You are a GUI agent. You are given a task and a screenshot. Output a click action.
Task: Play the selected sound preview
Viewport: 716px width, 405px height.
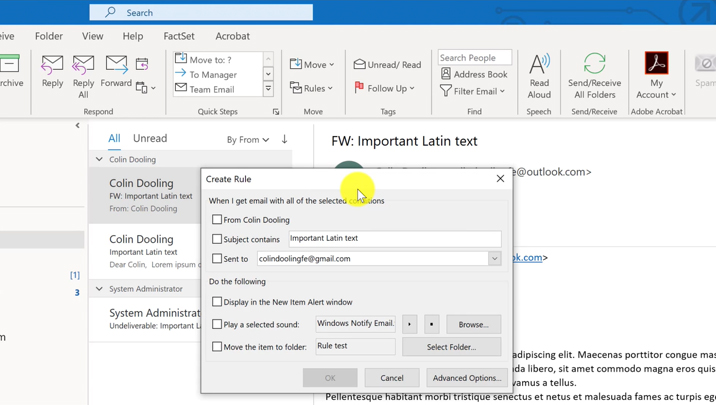[410, 324]
